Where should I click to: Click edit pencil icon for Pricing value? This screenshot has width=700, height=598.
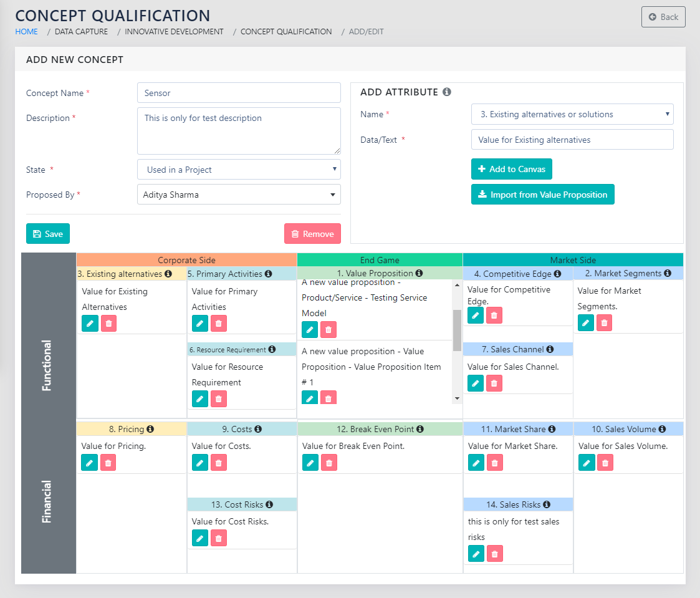(x=90, y=463)
